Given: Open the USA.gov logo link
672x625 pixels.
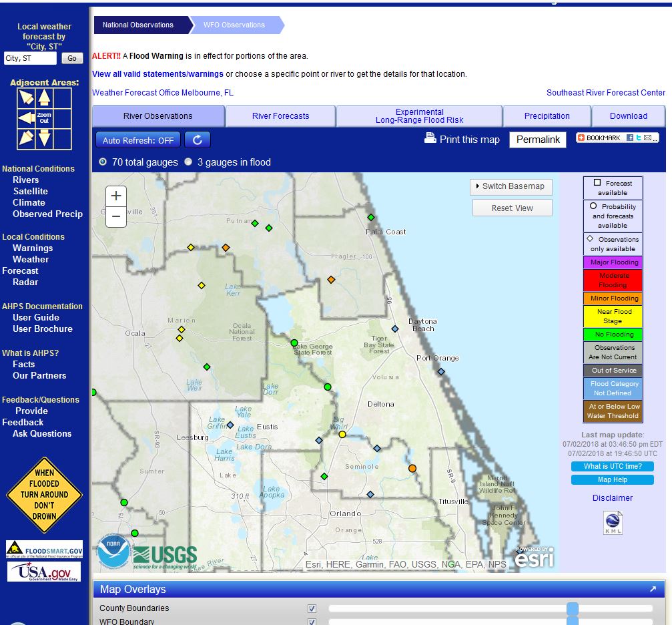Looking at the screenshot, I should 44,572.
